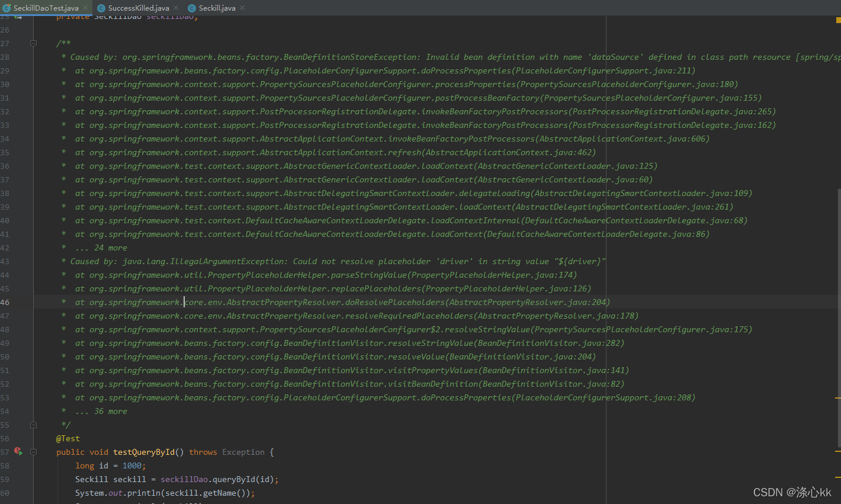The image size is (841, 504).
Task: Click the 'throws' keyword in the method signature
Action: 203,452
